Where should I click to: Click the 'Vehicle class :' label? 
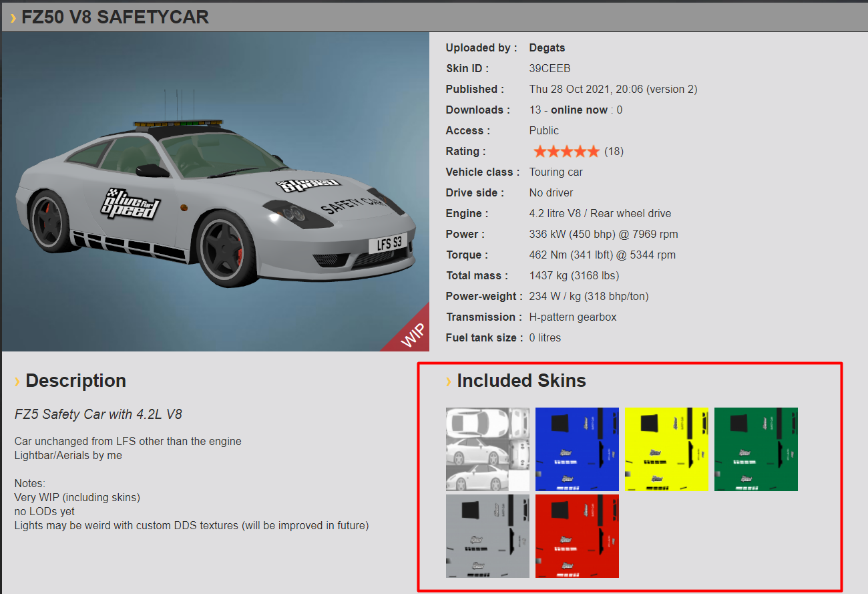[x=483, y=172]
